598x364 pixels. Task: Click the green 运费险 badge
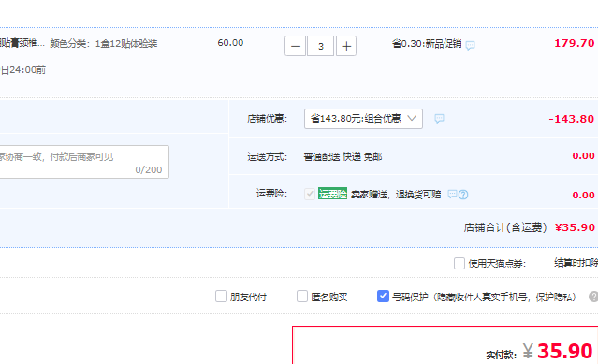point(332,194)
